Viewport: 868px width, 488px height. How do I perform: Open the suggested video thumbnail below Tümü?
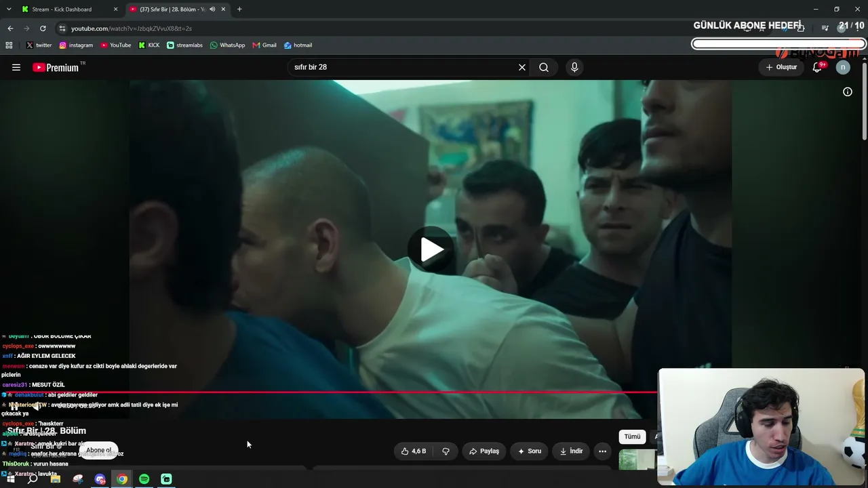point(637,459)
